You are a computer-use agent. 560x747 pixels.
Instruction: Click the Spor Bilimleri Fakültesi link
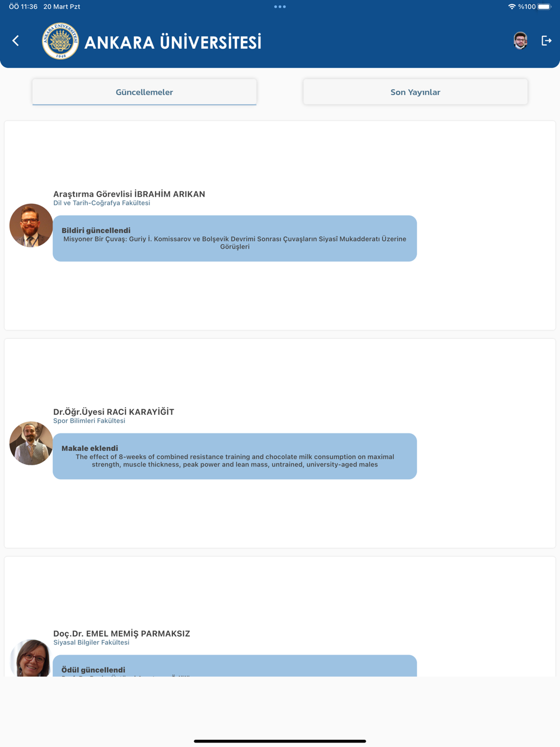point(90,421)
